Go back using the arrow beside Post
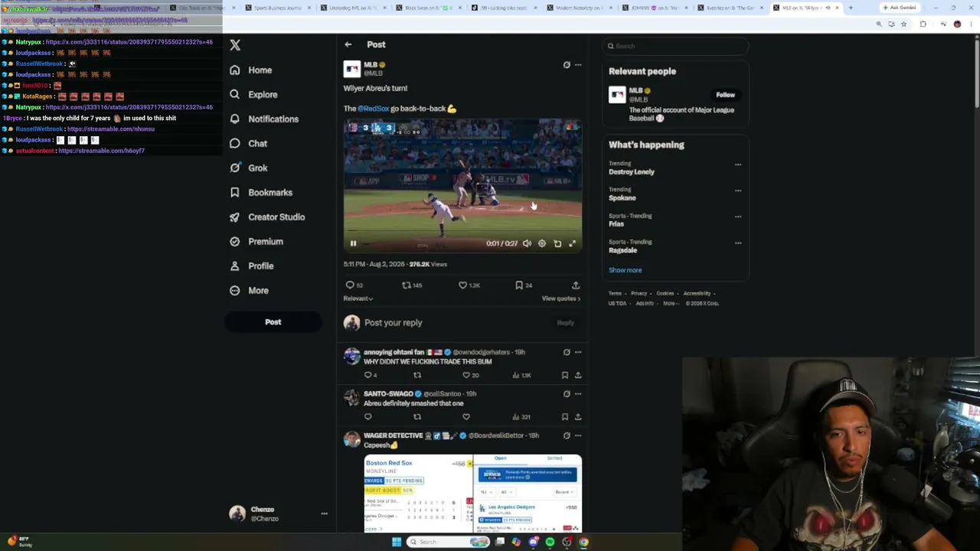Image resolution: width=980 pixels, height=551 pixels. tap(348, 44)
